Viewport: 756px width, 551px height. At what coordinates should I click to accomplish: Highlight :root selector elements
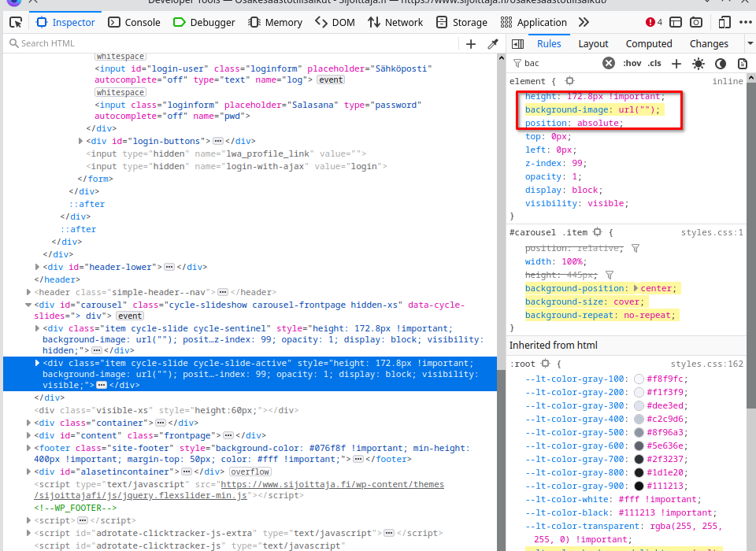[545, 364]
